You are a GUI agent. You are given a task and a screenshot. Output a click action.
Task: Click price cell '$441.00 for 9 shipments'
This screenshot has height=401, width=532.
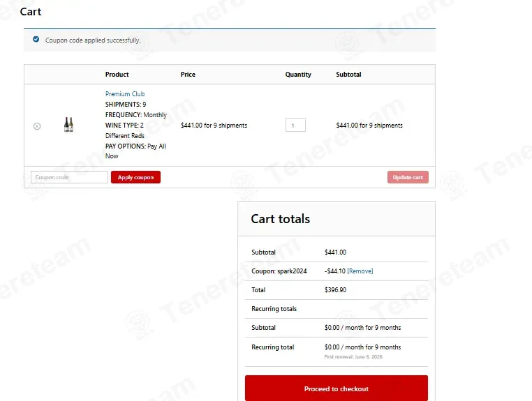[x=214, y=126]
